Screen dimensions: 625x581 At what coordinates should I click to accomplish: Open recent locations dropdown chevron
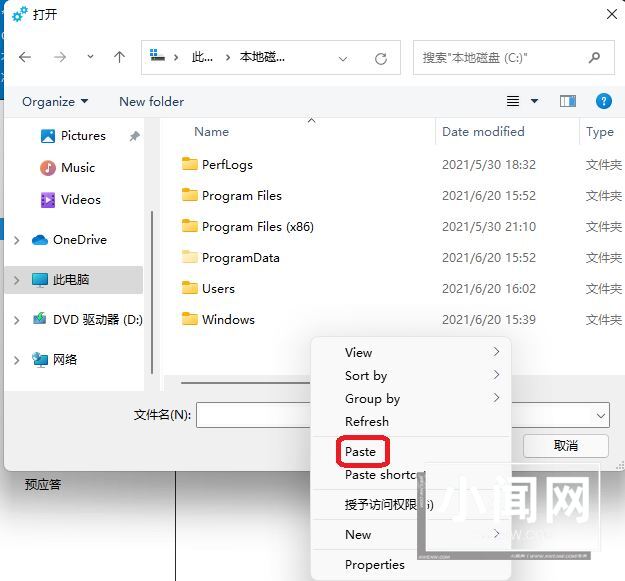click(90, 57)
